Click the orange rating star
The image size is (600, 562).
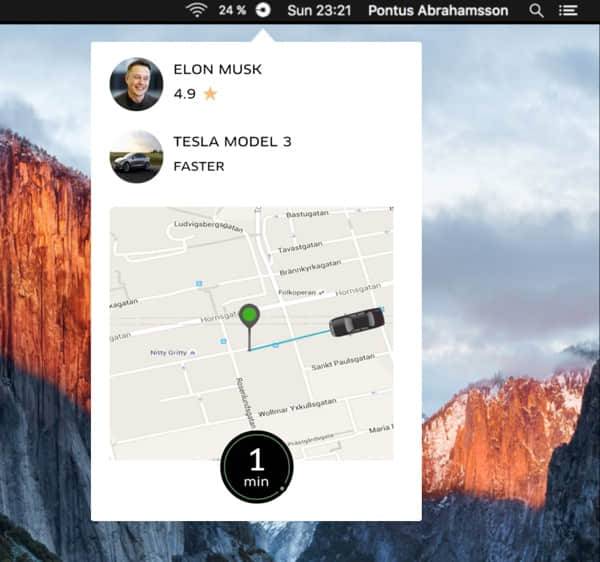210,93
